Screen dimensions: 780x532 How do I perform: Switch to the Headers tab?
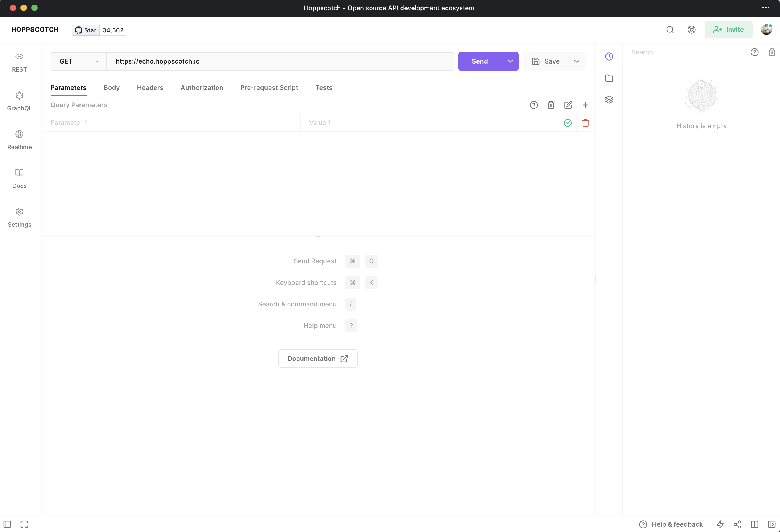pyautogui.click(x=150, y=87)
